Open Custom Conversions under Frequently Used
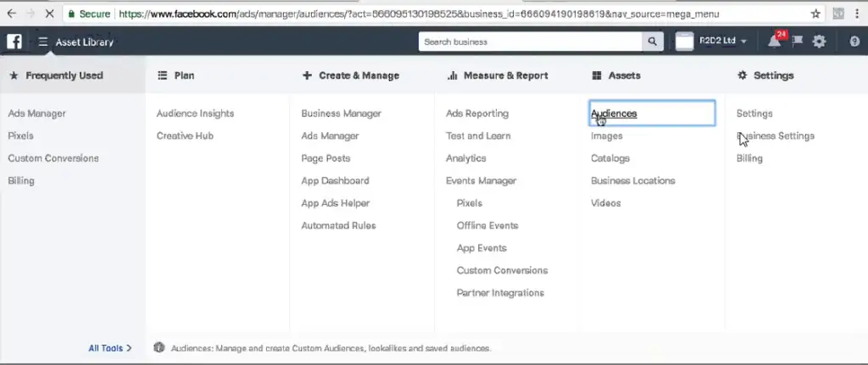 pyautogui.click(x=53, y=158)
